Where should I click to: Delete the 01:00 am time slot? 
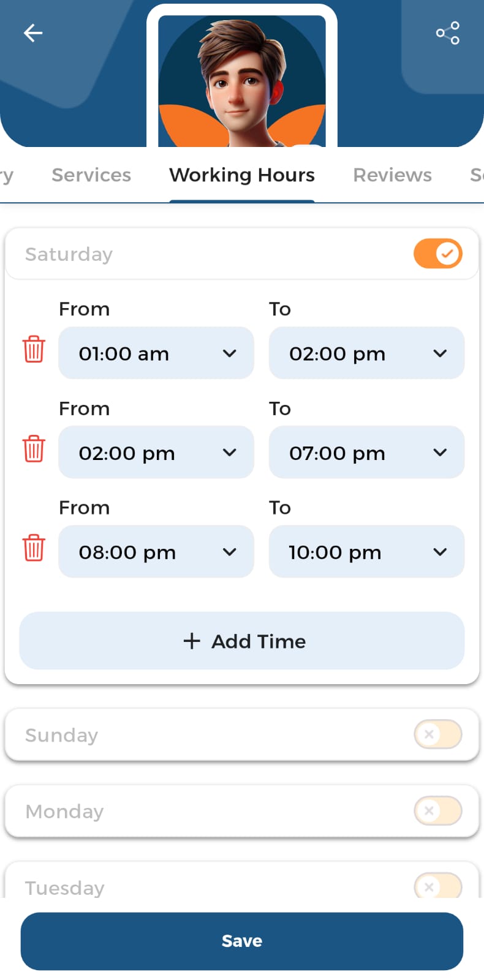click(34, 349)
